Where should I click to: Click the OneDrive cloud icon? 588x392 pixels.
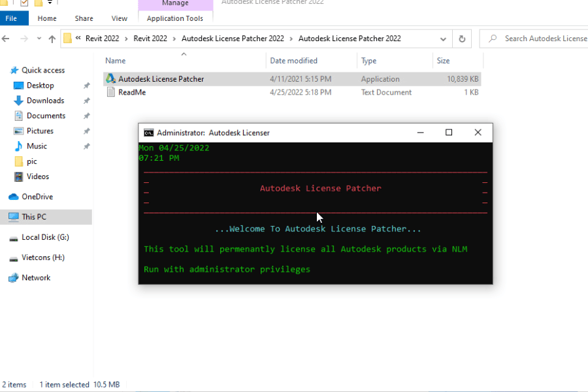coord(13,197)
